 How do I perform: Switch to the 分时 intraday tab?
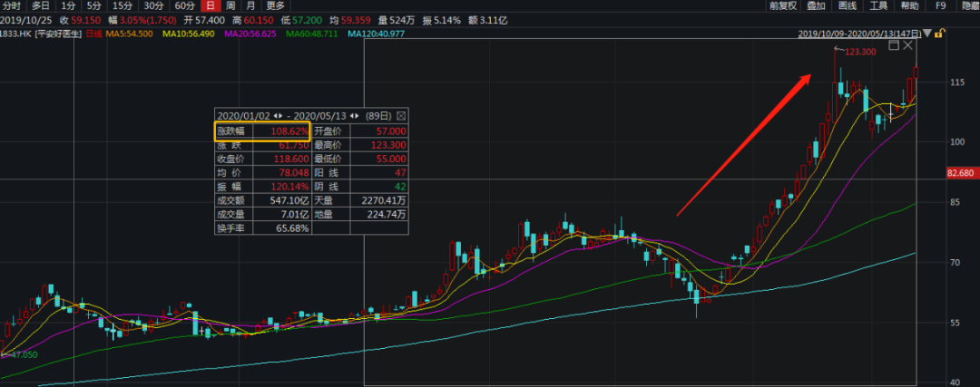11,5
